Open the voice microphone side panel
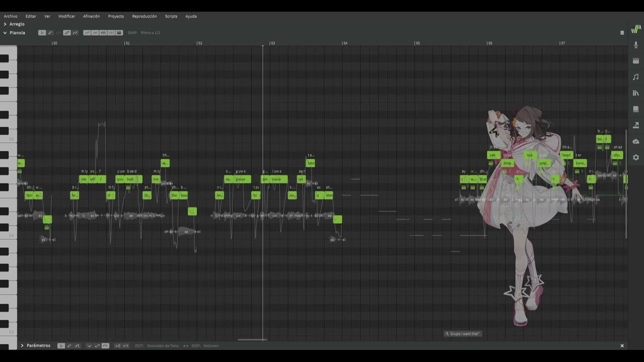644x362 pixels. pos(636,45)
